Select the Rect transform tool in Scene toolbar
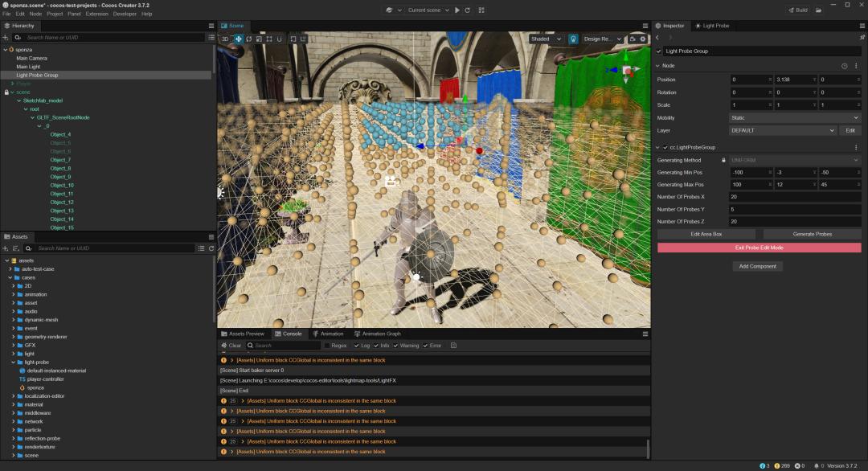 click(x=269, y=39)
